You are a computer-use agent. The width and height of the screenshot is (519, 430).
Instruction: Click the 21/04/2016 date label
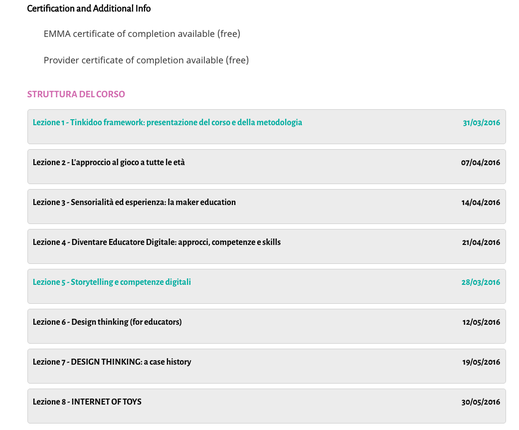coord(481,242)
